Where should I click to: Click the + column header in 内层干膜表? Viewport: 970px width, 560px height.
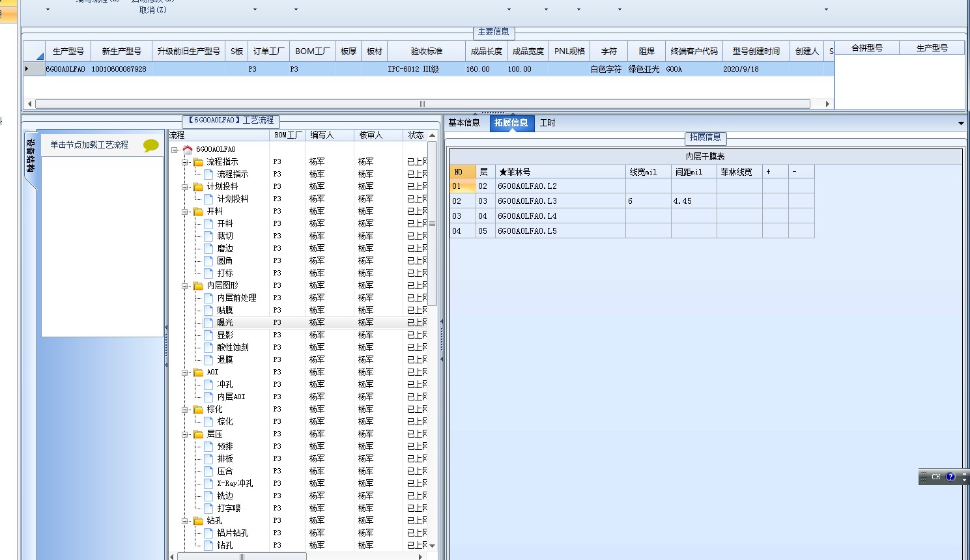[775, 172]
